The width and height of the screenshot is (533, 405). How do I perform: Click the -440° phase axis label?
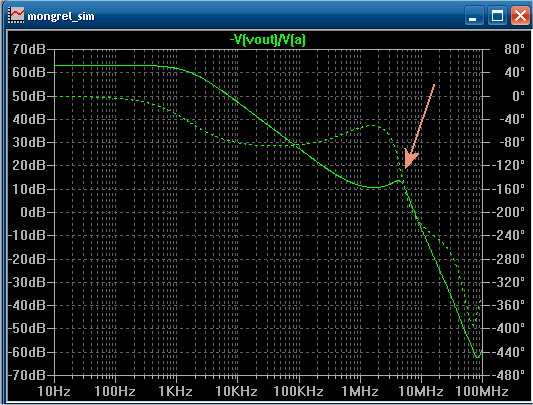click(x=508, y=352)
